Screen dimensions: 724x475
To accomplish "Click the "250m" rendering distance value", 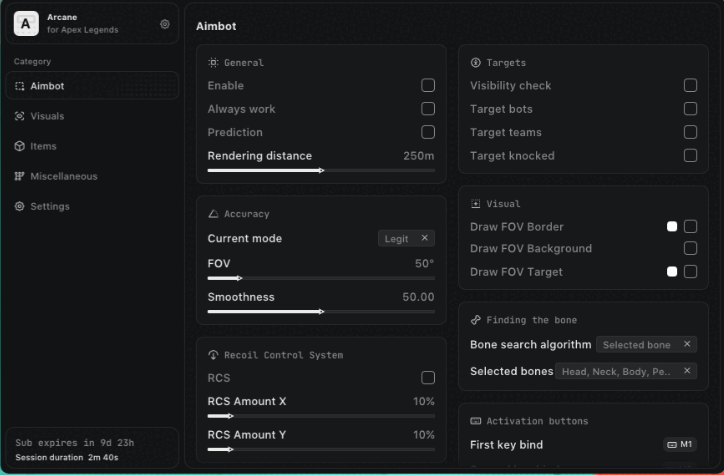I will pos(419,156).
